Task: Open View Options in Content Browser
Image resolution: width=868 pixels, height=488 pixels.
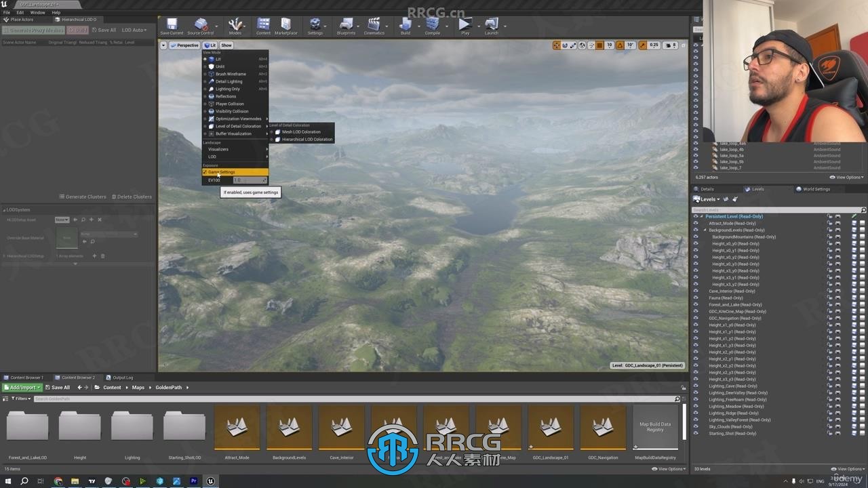Action: [669, 469]
